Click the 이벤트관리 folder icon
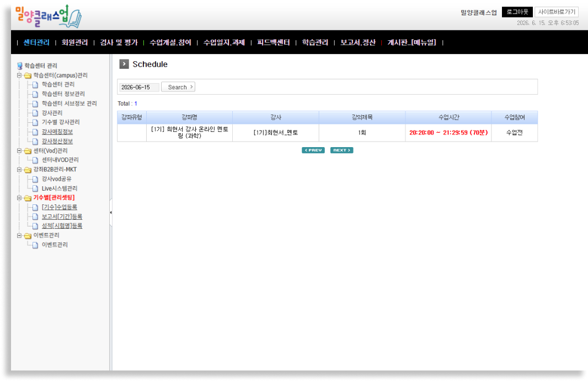Image resolution: width=588 pixels, height=384 pixels. pyautogui.click(x=28, y=236)
